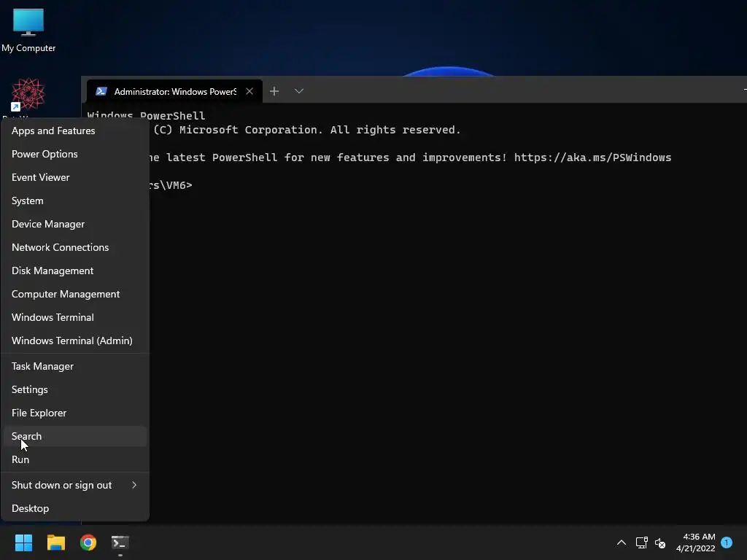Open the notification badge icon
Screen dimensions: 747x560
pos(727,542)
